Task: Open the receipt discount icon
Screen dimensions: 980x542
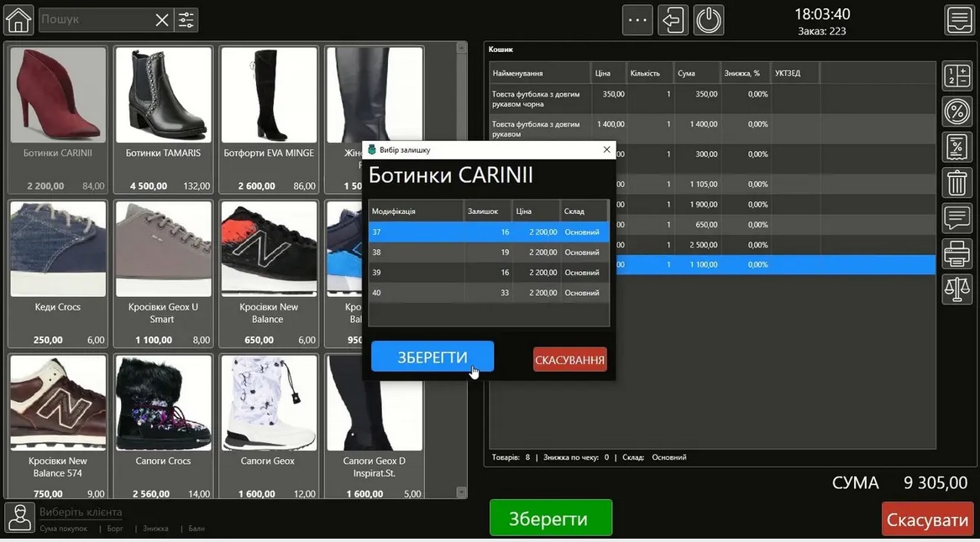Action: [956, 146]
